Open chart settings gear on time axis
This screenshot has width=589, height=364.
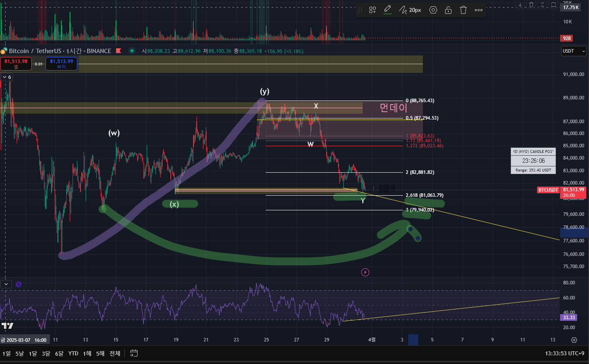(x=574, y=340)
